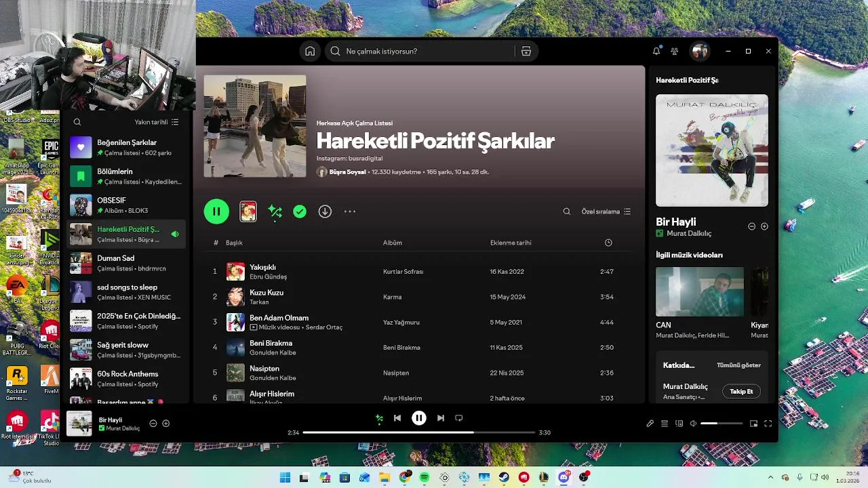Open 'Bölümlerin' in the library
The image size is (868, 488).
click(x=127, y=176)
